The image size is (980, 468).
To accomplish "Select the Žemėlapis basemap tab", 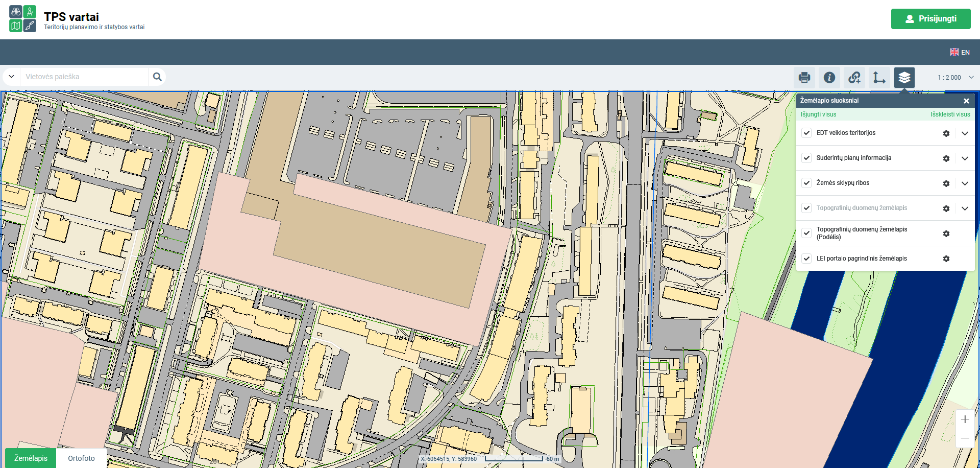I will click(x=31, y=458).
